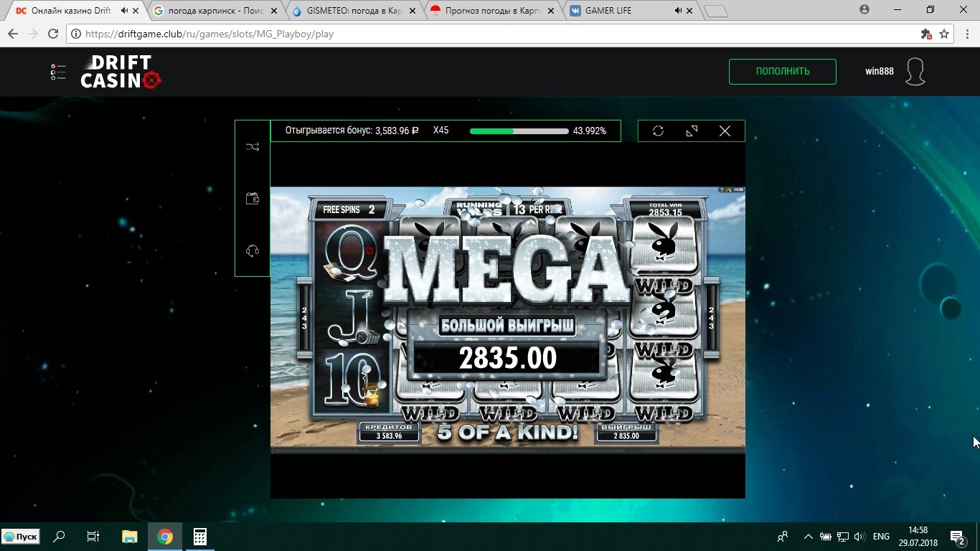The height and width of the screenshot is (551, 980).
Task: Click the win888 username
Action: 879,72
